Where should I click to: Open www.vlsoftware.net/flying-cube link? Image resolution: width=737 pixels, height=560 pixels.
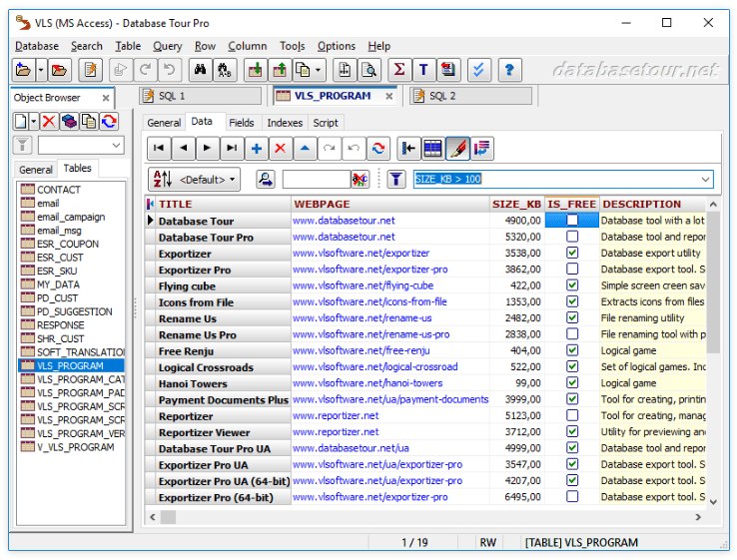coord(363,285)
